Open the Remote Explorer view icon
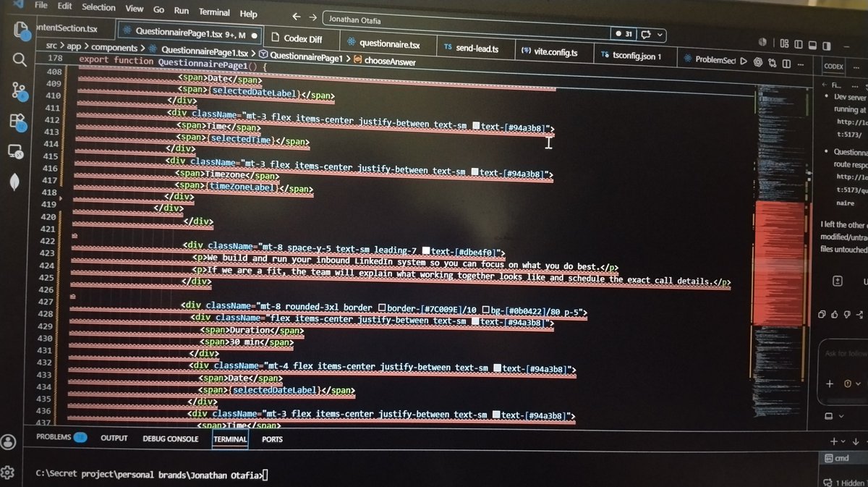 (15, 152)
